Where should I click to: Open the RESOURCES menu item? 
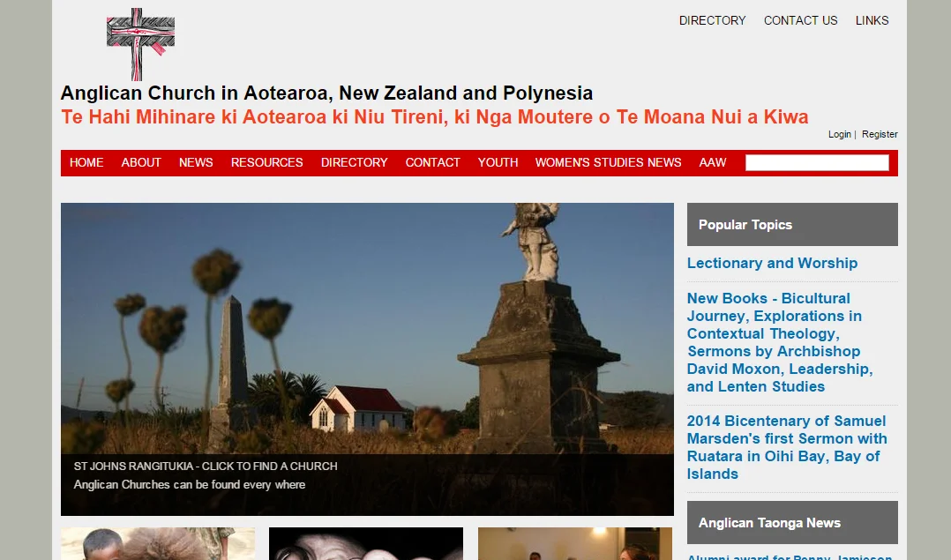pos(266,162)
